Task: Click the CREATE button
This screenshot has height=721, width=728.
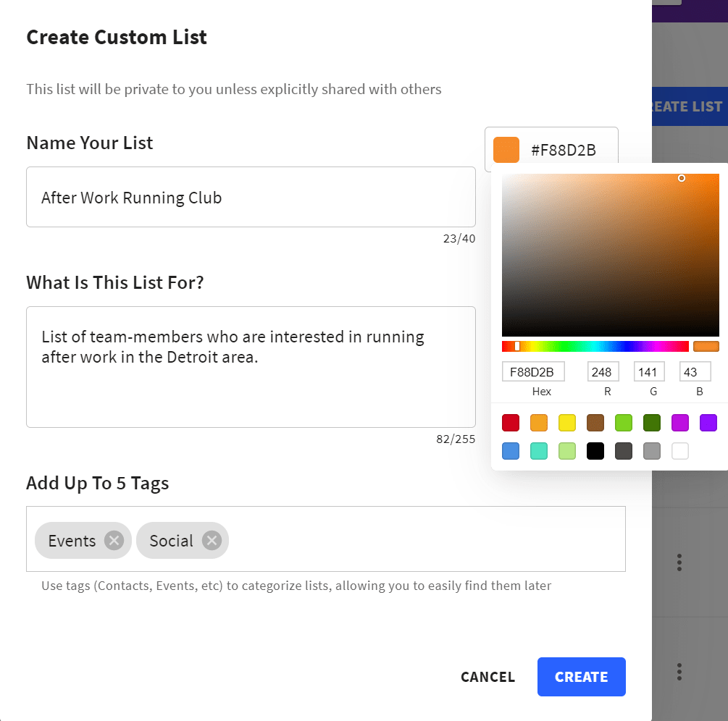Action: pyautogui.click(x=581, y=677)
